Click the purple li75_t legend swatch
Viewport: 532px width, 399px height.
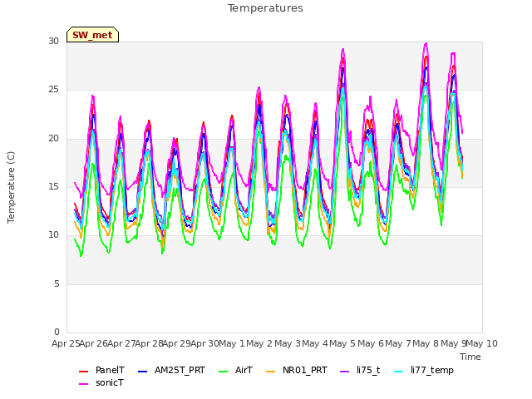(344, 372)
